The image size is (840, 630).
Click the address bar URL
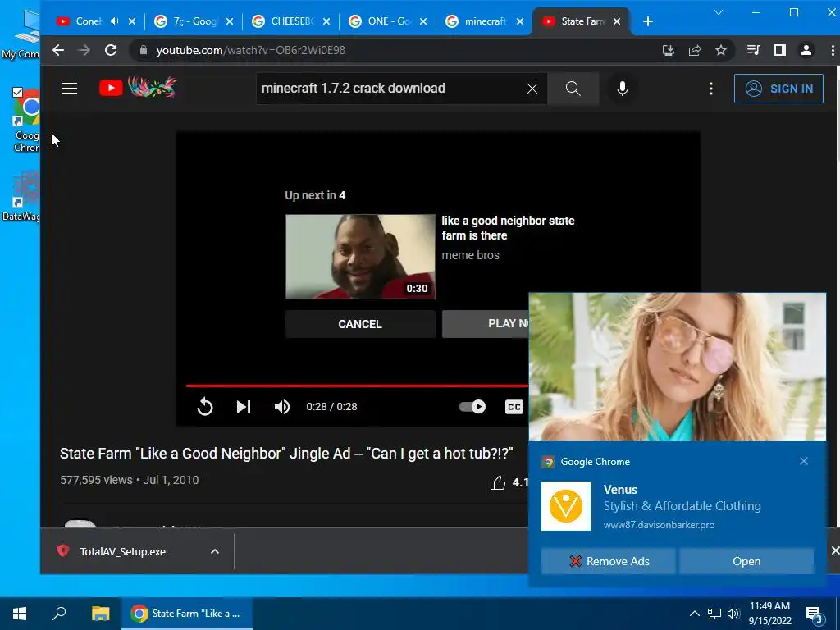click(251, 50)
